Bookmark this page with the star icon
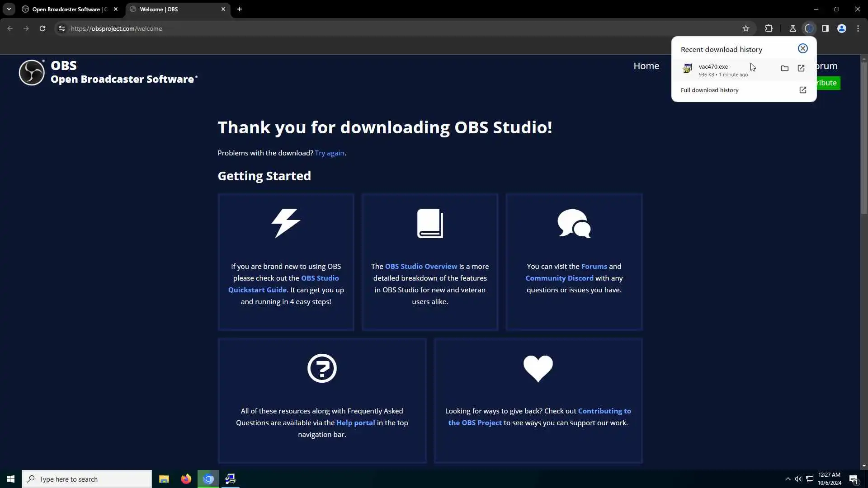 point(745,28)
